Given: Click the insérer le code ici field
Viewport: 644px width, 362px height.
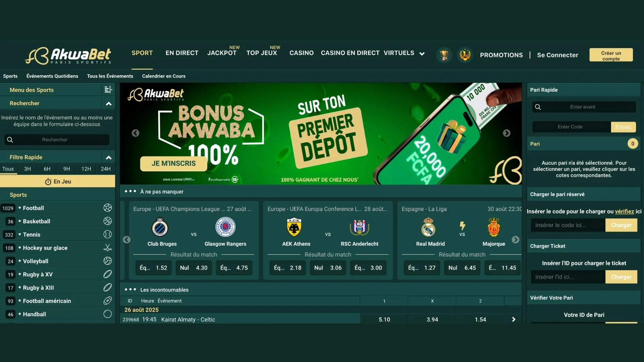Looking at the screenshot, I should 568,225.
